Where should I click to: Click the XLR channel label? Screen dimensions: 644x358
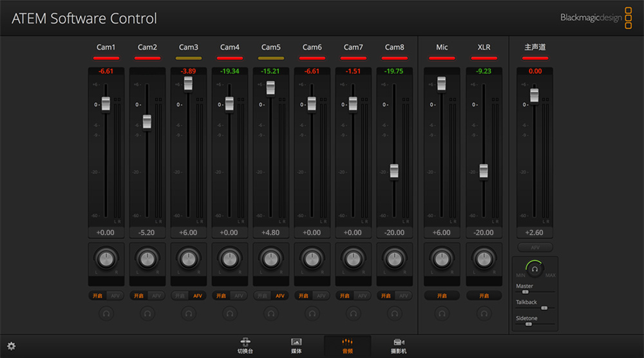(x=484, y=47)
